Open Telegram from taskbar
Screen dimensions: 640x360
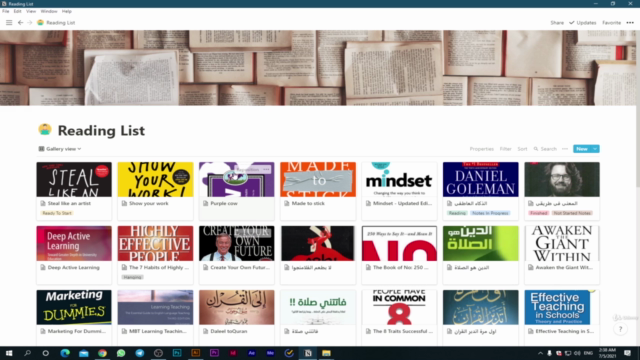(140, 353)
